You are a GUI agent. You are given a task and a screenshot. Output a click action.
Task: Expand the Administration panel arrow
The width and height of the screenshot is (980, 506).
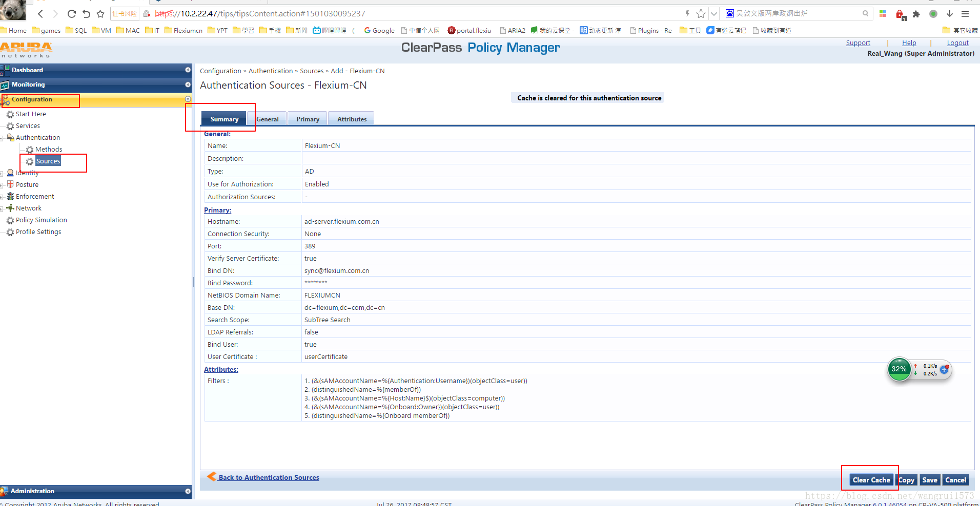pyautogui.click(x=188, y=491)
